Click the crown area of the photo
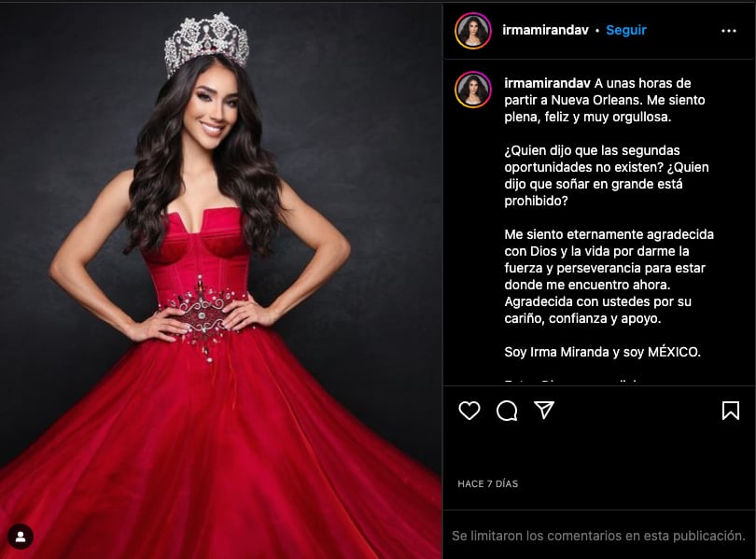756x559 pixels. point(207,43)
